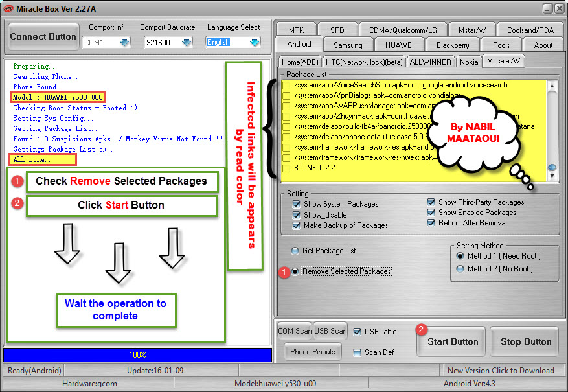Click the 921600 baudrate field
This screenshot has height=392, width=568.
coord(168,43)
